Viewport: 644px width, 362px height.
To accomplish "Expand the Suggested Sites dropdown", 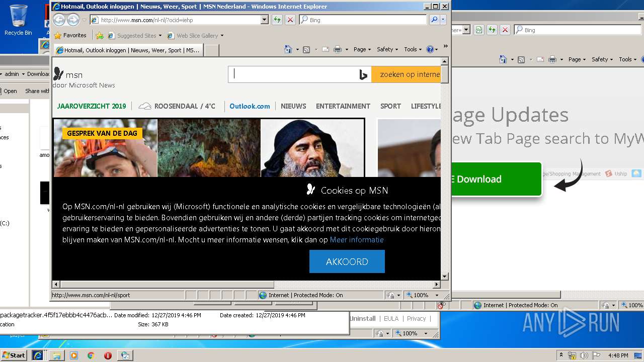I will pos(160,36).
